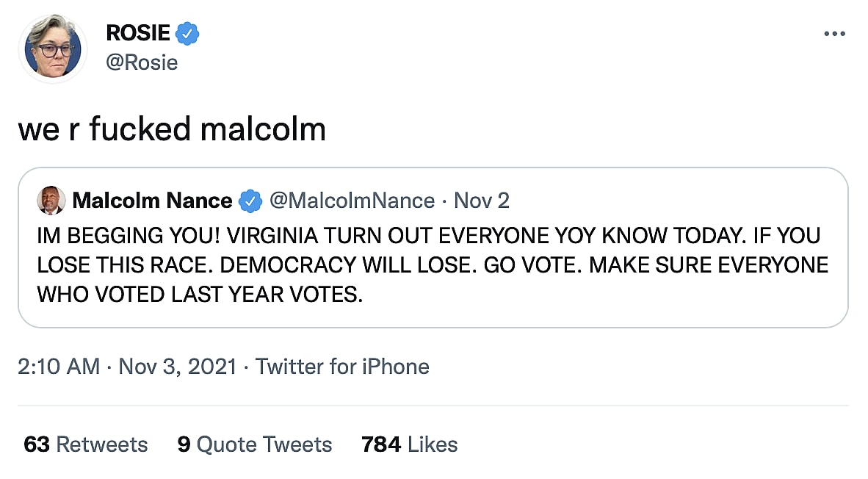Image resolution: width=868 pixels, height=479 pixels.
Task: View the 784 Likes list
Action: point(410,444)
